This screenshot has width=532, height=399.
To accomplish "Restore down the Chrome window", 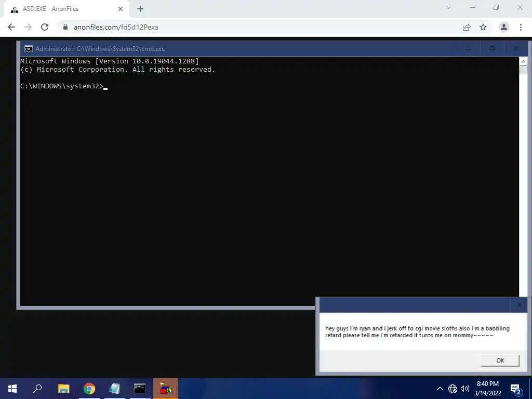I will pyautogui.click(x=496, y=7).
